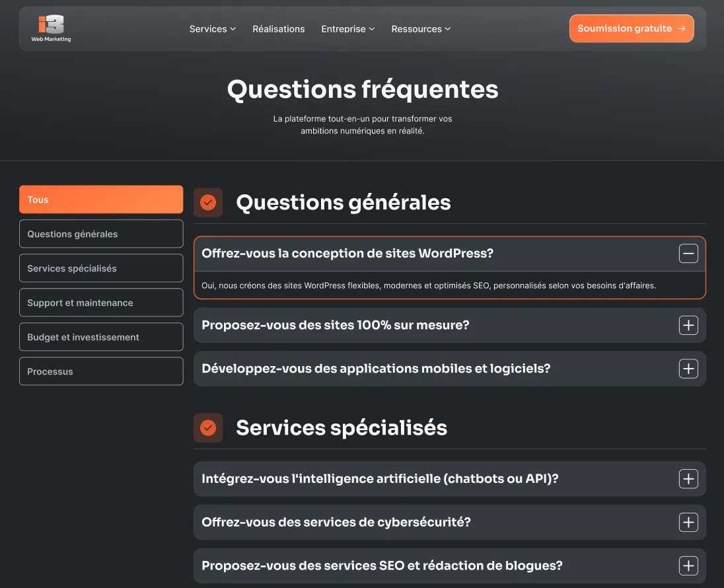Filter by Questions générales category
The width and height of the screenshot is (724, 588).
[x=101, y=234]
